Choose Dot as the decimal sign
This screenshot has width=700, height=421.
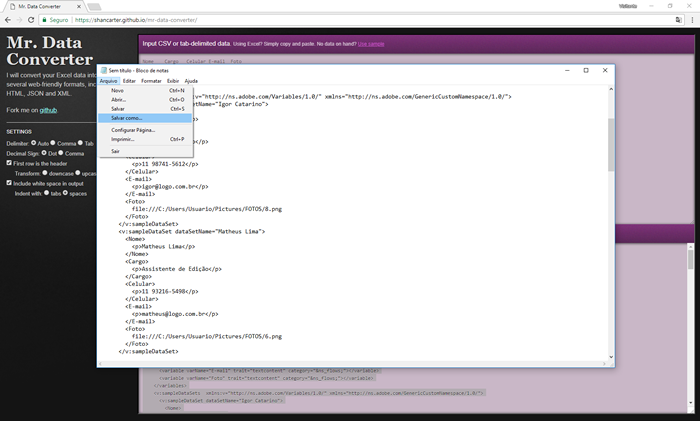(x=44, y=153)
